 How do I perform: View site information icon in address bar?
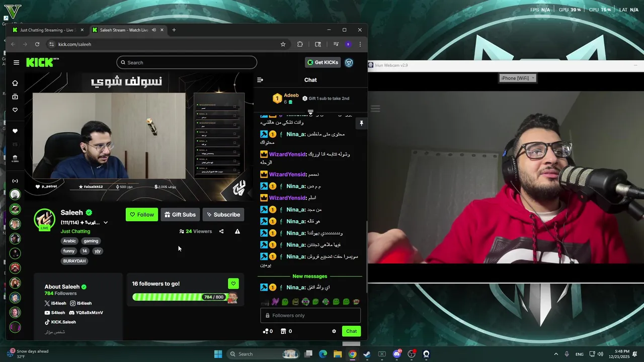tap(51, 44)
